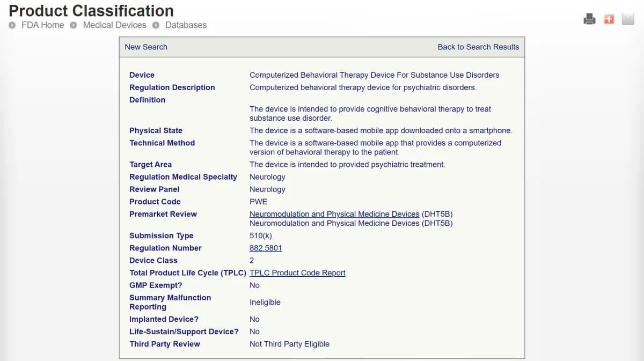Select Total Product Life Cycle (TPLC) label
644x361 pixels.
(x=188, y=272)
